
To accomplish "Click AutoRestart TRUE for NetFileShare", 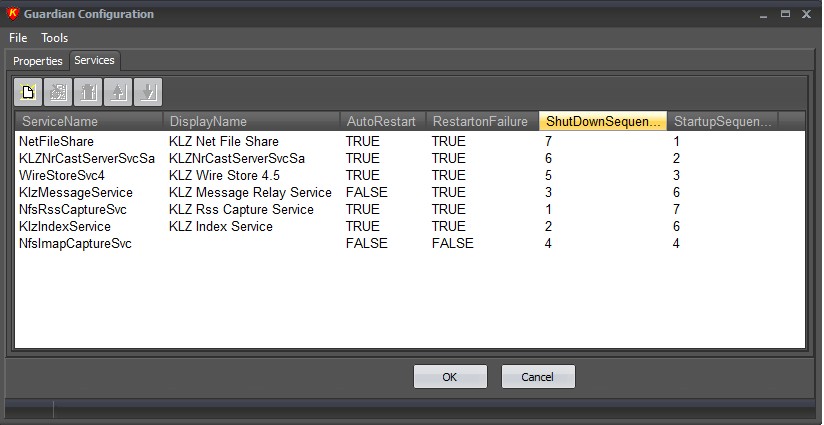I will (363, 141).
